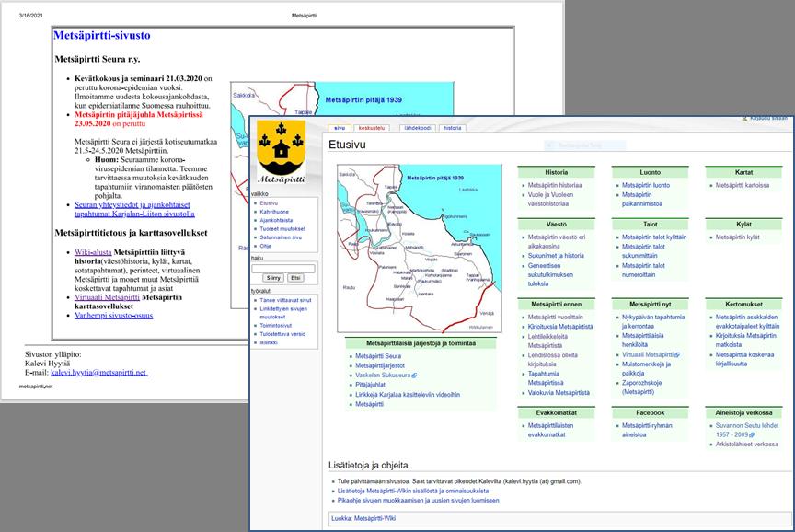Open Metsäpirttijärjestöt link
The width and height of the screenshot is (795, 532).
tap(380, 365)
